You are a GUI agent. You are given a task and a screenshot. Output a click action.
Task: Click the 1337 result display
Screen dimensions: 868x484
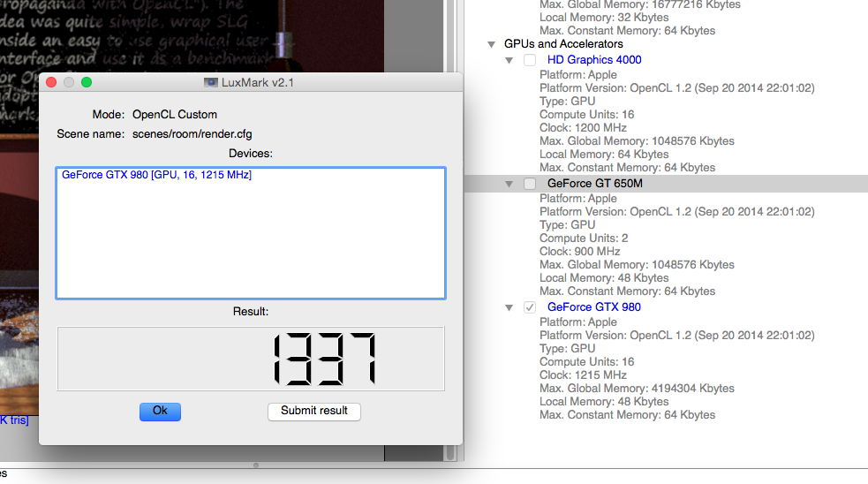[x=251, y=359]
